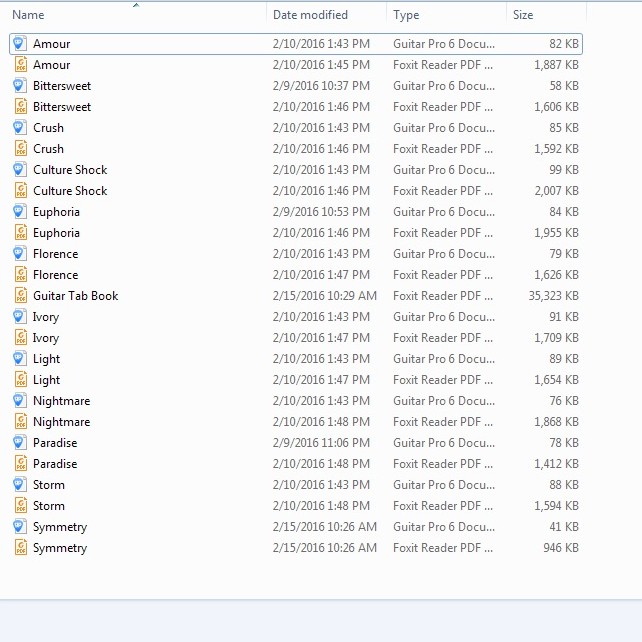Click the Guitar Pro icon for Storm
Screen dimensions: 642x642
click(20, 485)
